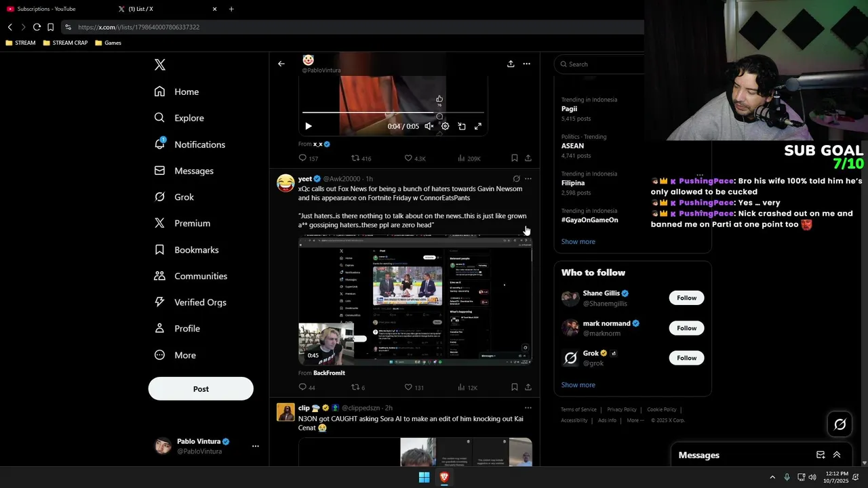Open Grok in the sidebar
This screenshot has width=868, height=488.
click(x=174, y=197)
